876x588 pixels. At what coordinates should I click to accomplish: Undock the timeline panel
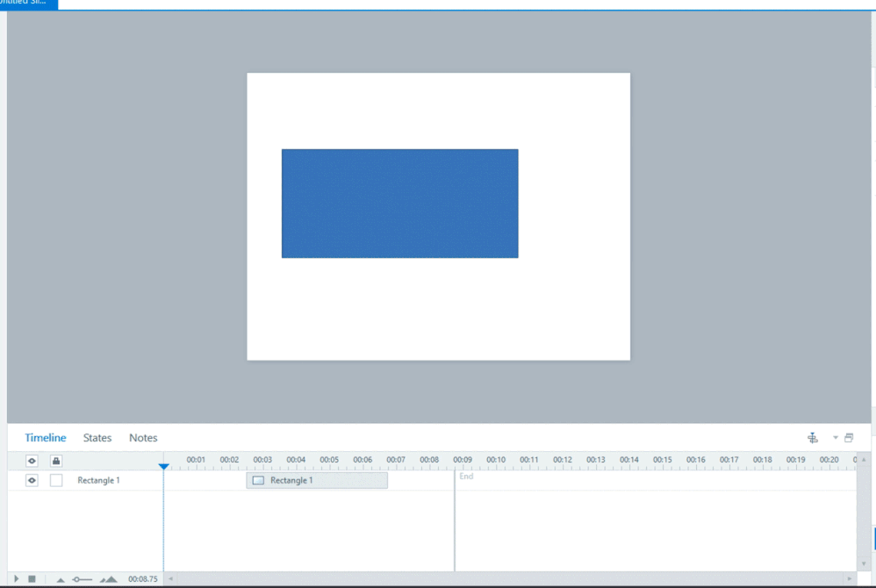point(849,438)
